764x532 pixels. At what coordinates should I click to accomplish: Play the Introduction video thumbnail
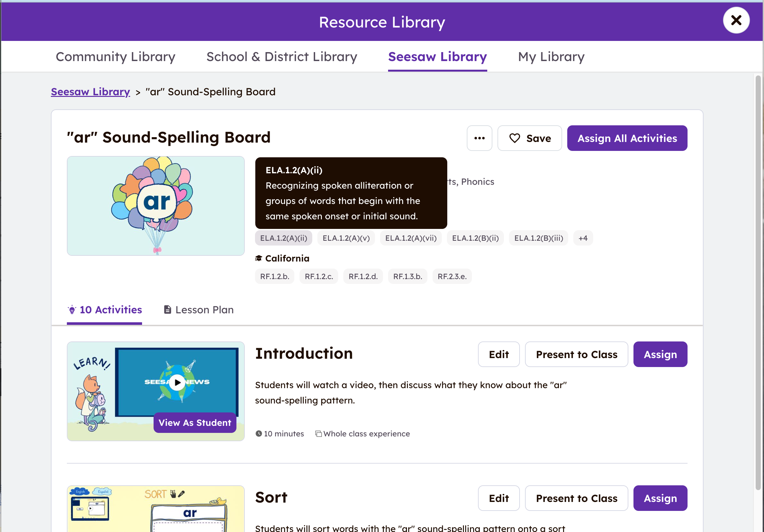(x=177, y=382)
